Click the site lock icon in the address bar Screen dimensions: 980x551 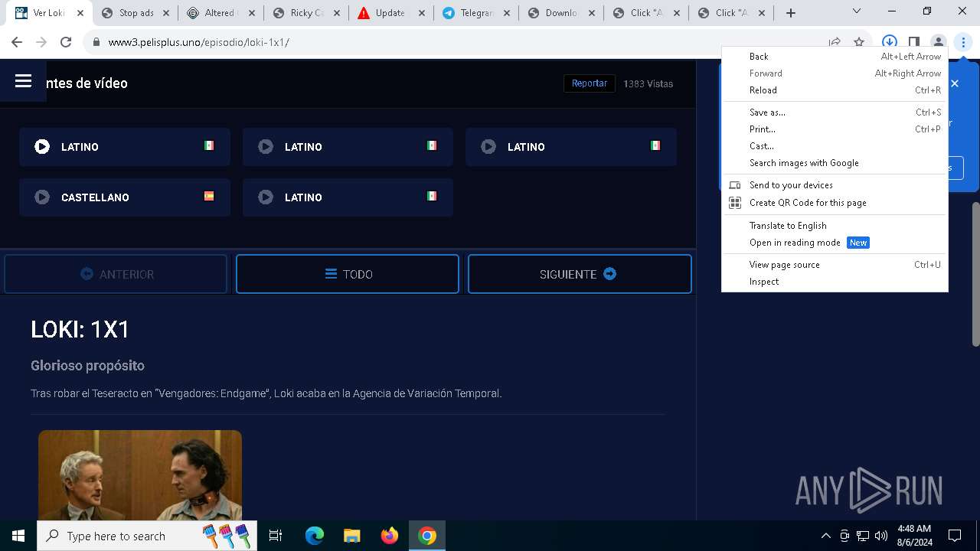tap(96, 42)
